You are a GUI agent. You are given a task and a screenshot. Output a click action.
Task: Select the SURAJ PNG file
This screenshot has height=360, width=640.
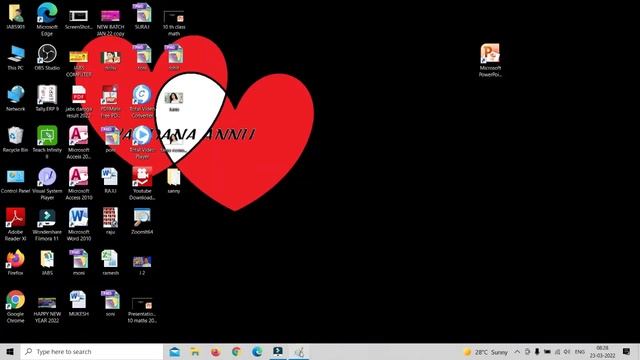click(142, 16)
